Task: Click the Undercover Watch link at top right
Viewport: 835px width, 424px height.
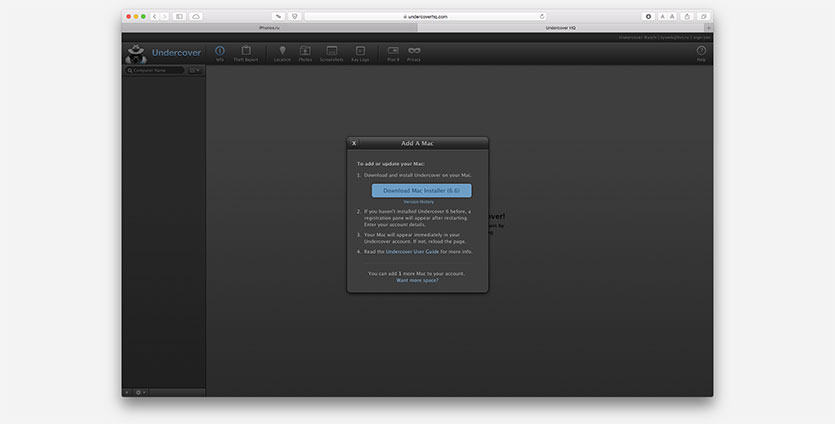Action: (637, 38)
